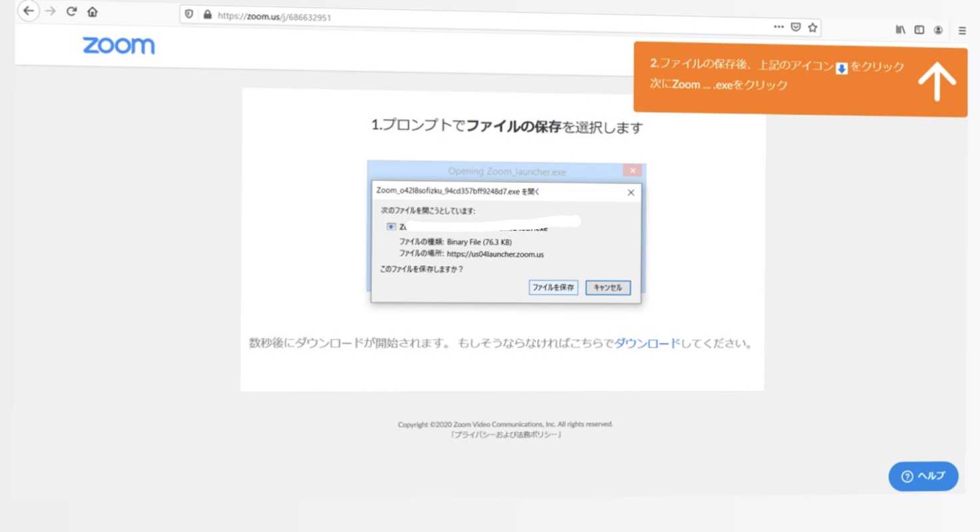This screenshot has height=532, width=980.
Task: Click the Zoom logo
Action: pos(119,46)
